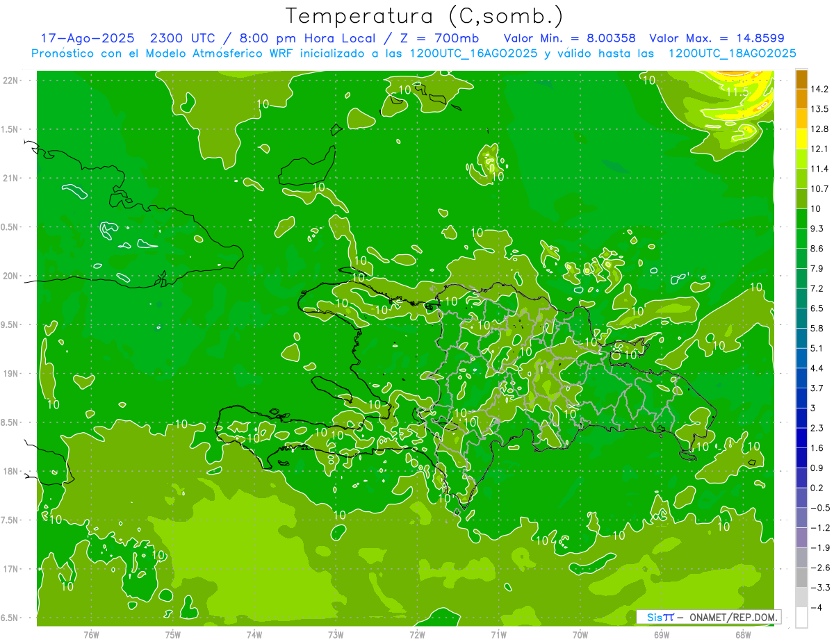Pick the orange swatch between 14.2 and 13.5

[x=801, y=99]
